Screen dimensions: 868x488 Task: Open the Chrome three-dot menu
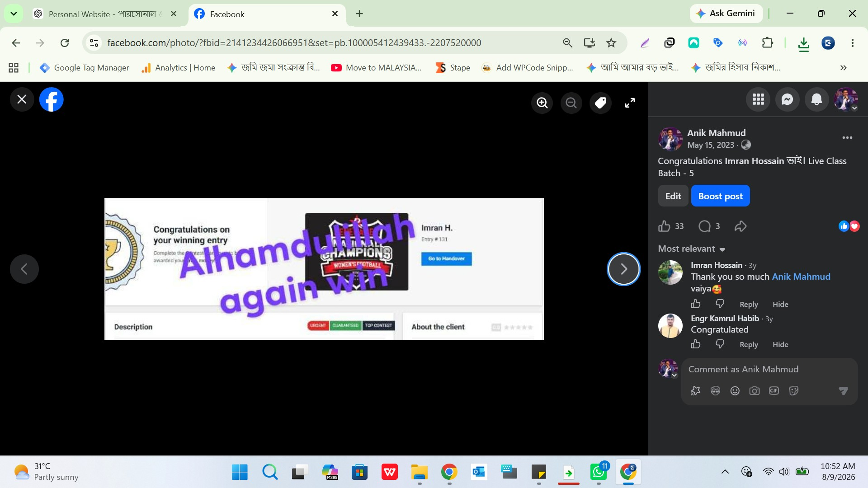click(x=852, y=43)
